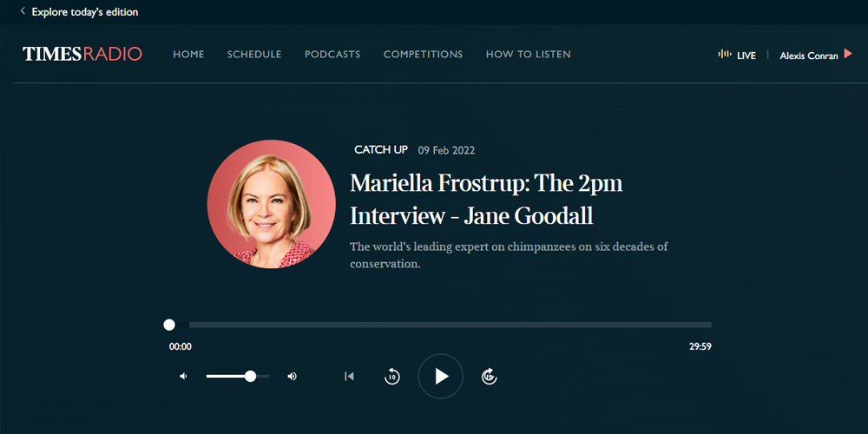Click the high volume speaker icon
This screenshot has width=868, height=434.
point(293,377)
